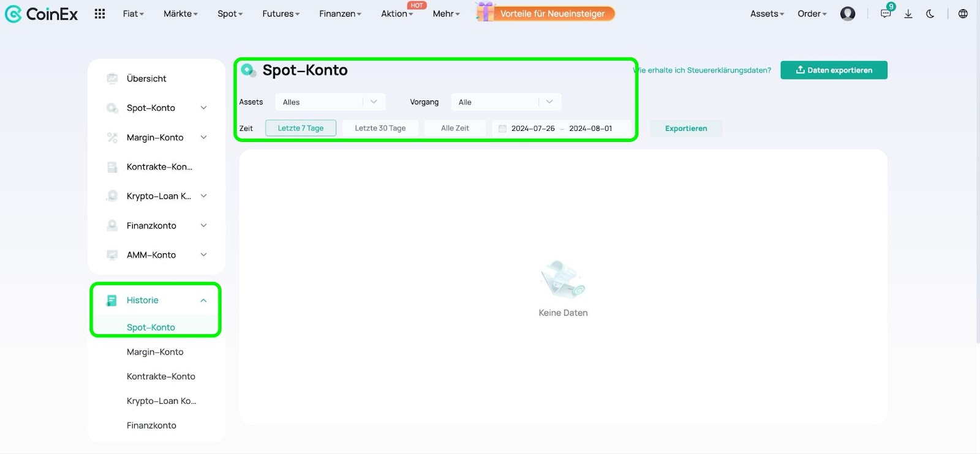This screenshot has height=454, width=980.
Task: Open the Order menu
Action: (812, 13)
